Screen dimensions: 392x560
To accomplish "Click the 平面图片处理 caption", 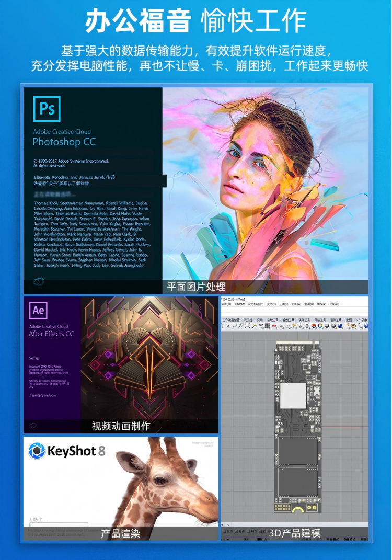I will click(196, 287).
